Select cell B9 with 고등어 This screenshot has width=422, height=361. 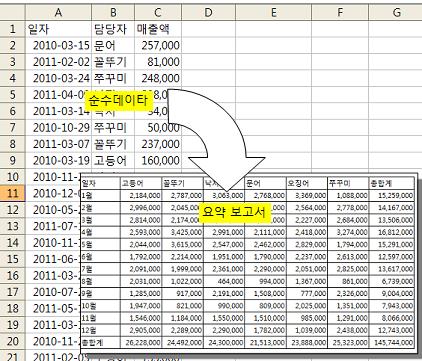coord(113,161)
